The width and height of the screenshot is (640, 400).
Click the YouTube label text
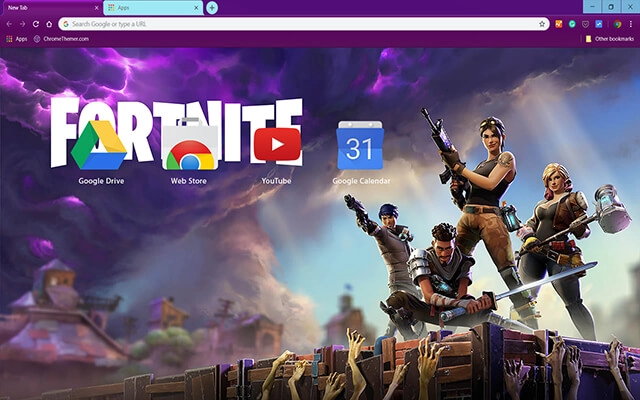[x=276, y=181]
